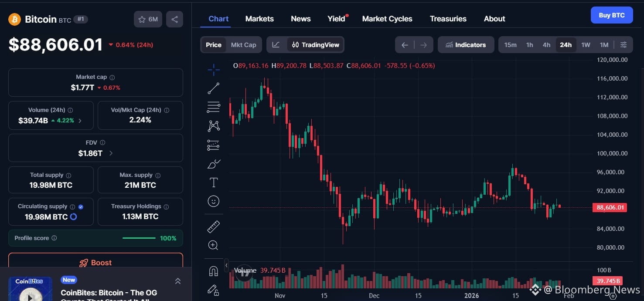The width and height of the screenshot is (644, 301).
Task: Select the trend line drawing tool
Action: [213, 88]
